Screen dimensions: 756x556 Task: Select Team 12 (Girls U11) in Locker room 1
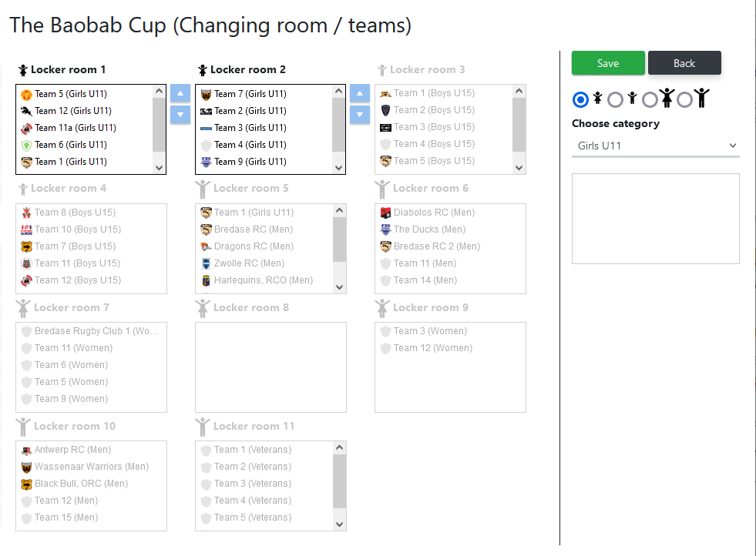pos(72,111)
